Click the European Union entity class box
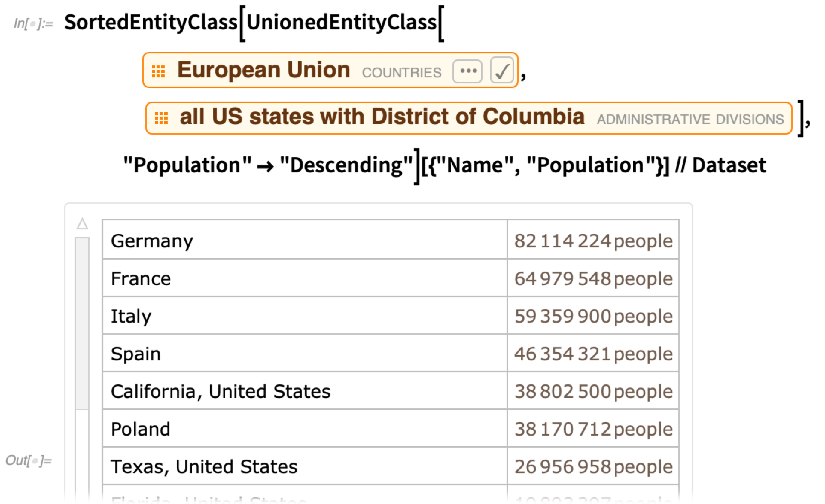The image size is (825, 504). [263, 70]
